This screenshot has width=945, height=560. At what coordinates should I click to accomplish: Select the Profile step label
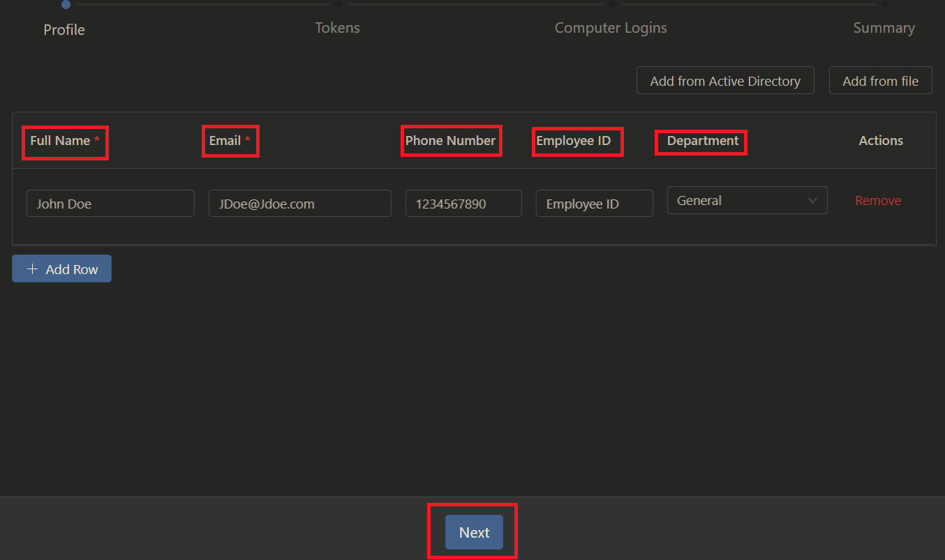click(x=64, y=30)
